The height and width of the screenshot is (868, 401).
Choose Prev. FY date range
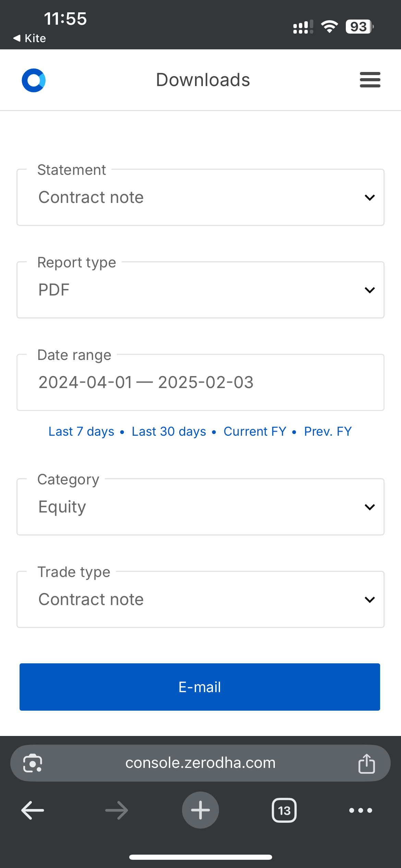point(328,431)
